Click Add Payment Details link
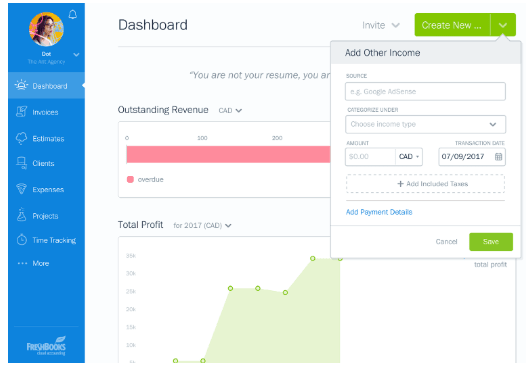 379,212
